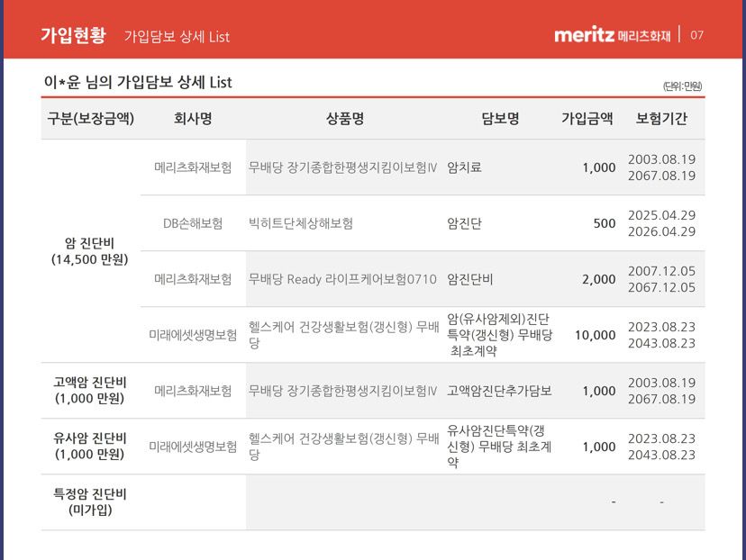Click the 암 진단비 (14,500 만원) category cell
The width and height of the screenshot is (746, 560).
[90, 251]
